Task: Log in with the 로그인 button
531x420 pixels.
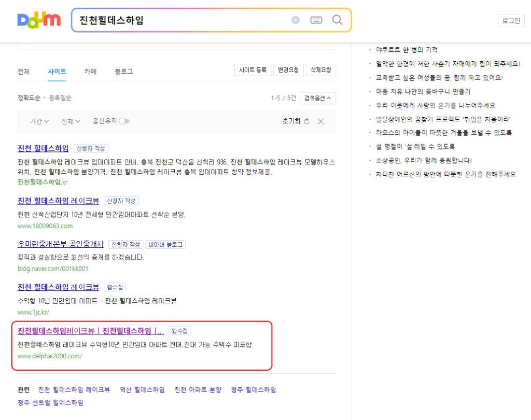Action: tap(511, 21)
